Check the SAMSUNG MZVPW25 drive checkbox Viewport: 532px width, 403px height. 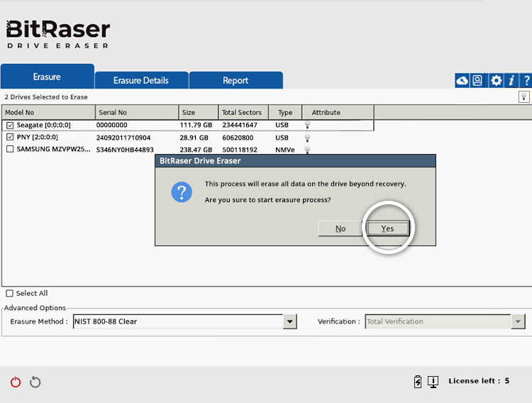click(10, 149)
